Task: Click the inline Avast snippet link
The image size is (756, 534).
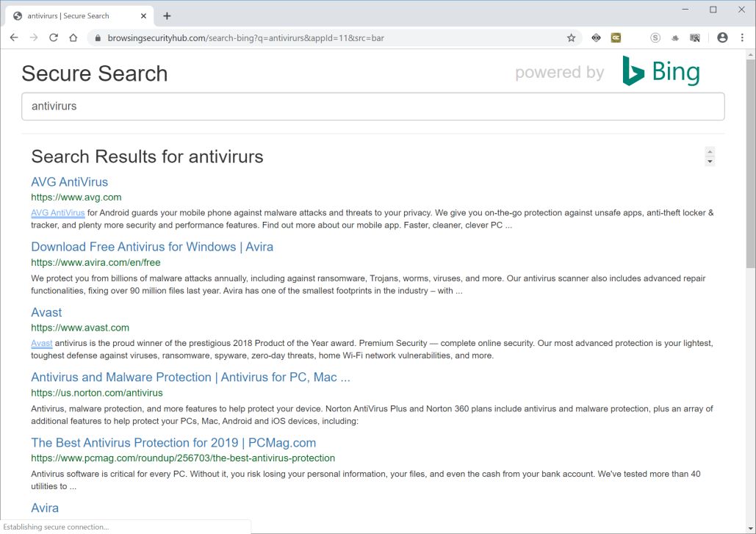Action: coord(41,343)
